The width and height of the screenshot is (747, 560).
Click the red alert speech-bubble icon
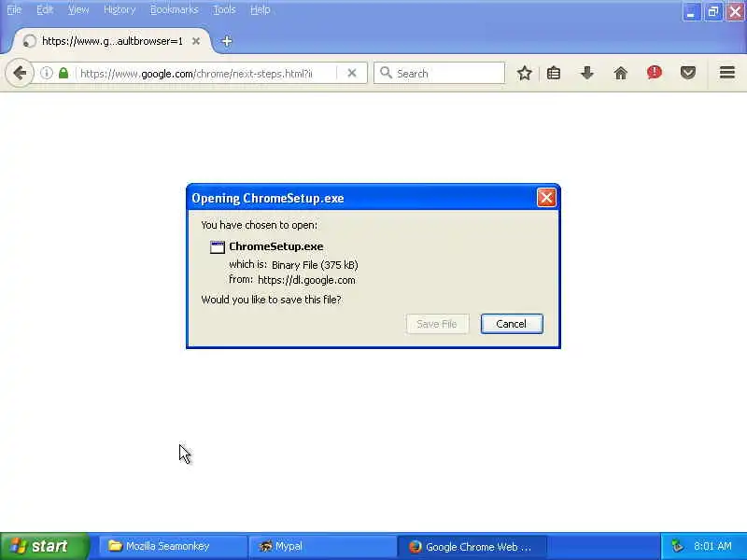(655, 73)
